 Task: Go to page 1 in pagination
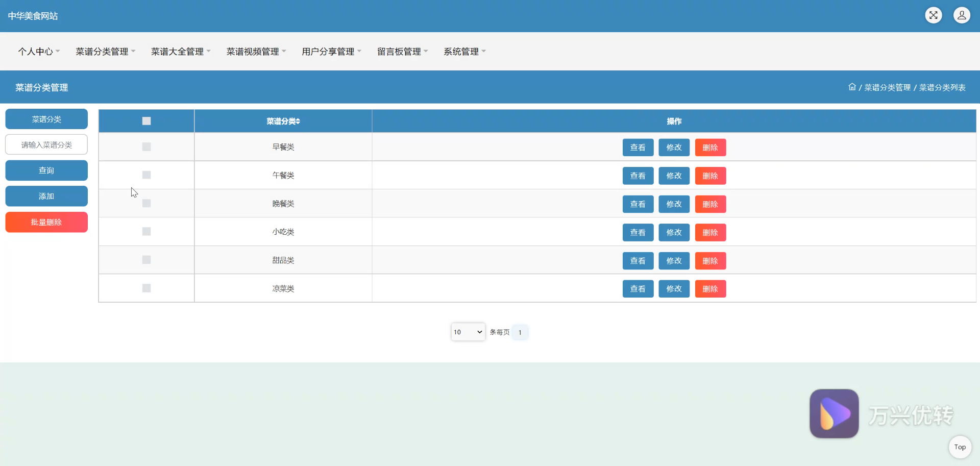[x=520, y=332]
